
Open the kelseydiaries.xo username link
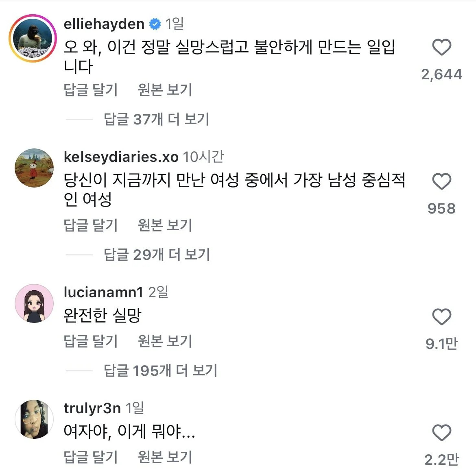click(121, 157)
